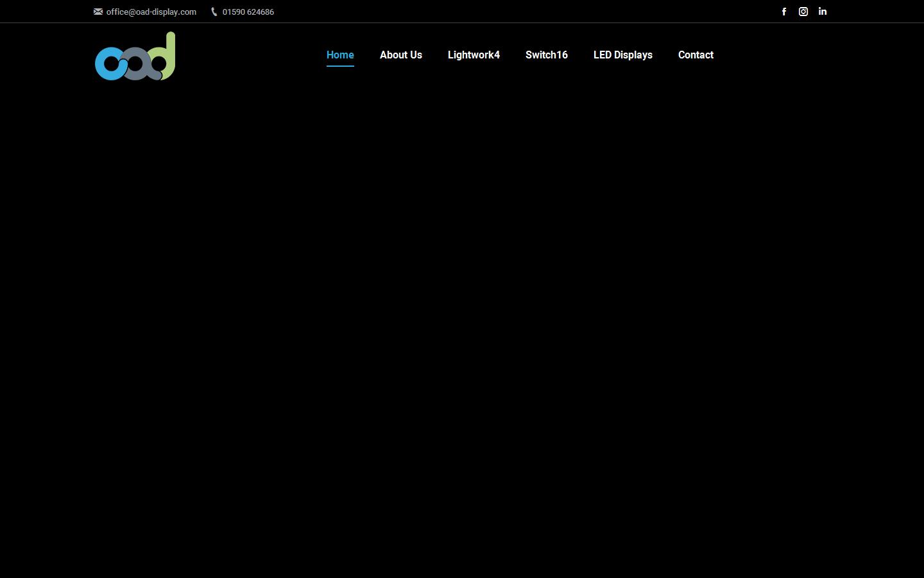The height and width of the screenshot is (578, 924).
Task: View the LED Displays page
Action: (623, 55)
